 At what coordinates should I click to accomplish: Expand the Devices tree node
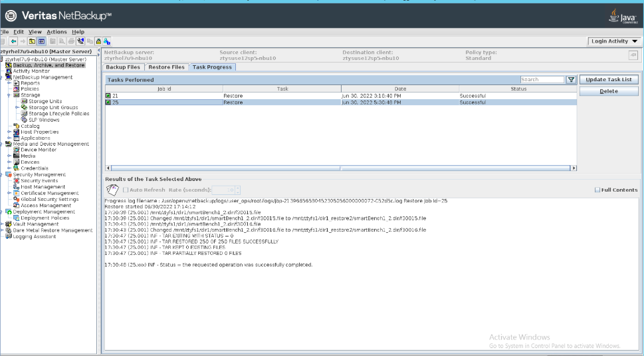click(x=9, y=162)
